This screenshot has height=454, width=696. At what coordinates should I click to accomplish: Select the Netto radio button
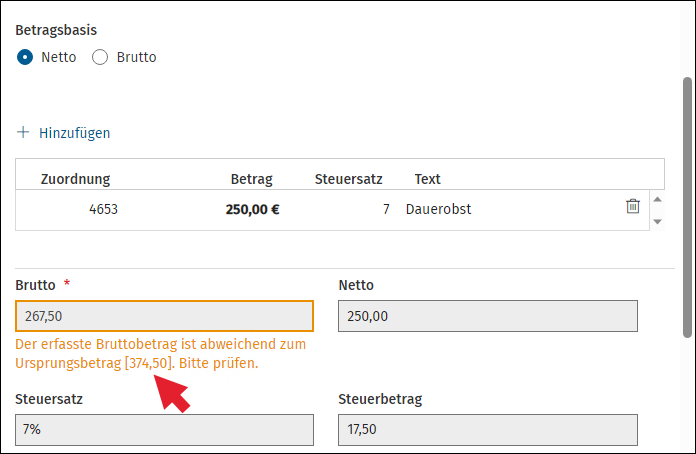coord(25,57)
